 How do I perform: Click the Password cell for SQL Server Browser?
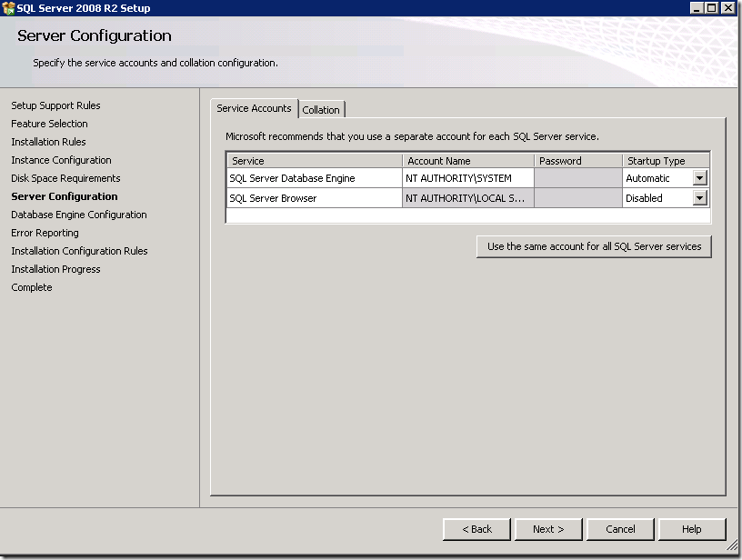[577, 198]
